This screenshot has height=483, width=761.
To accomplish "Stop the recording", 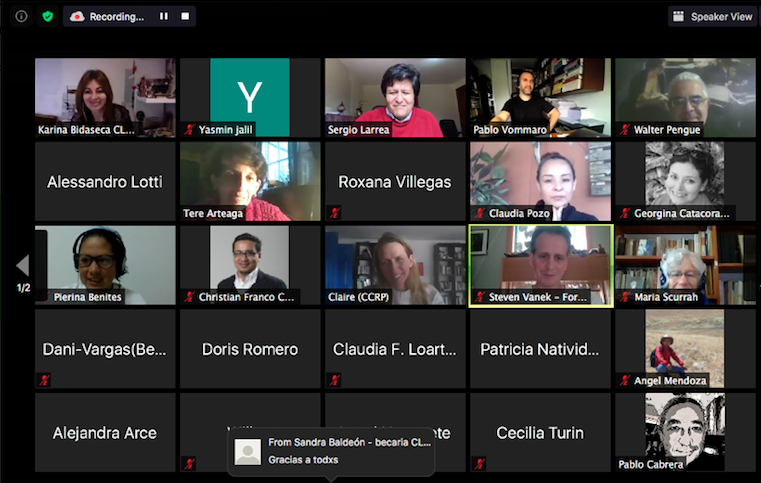I will pyautogui.click(x=185, y=16).
